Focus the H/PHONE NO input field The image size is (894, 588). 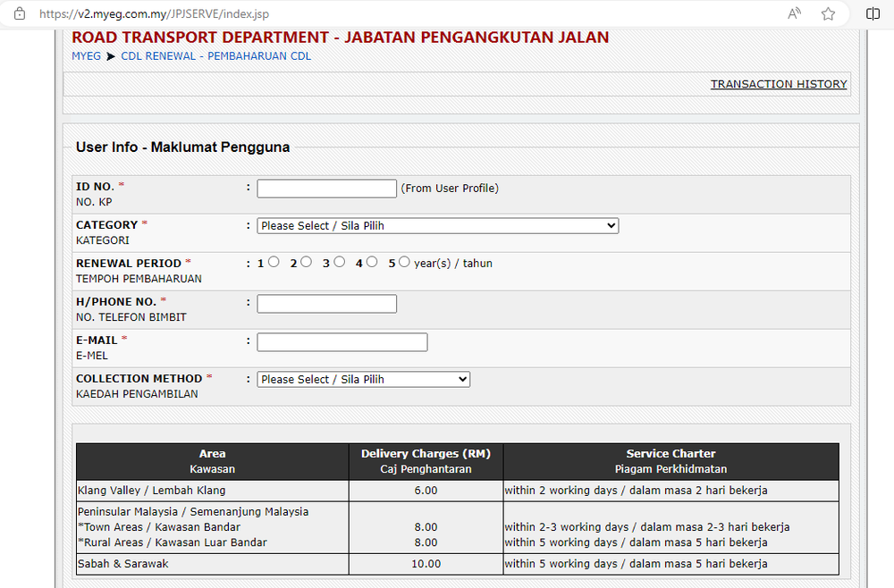[326, 303]
